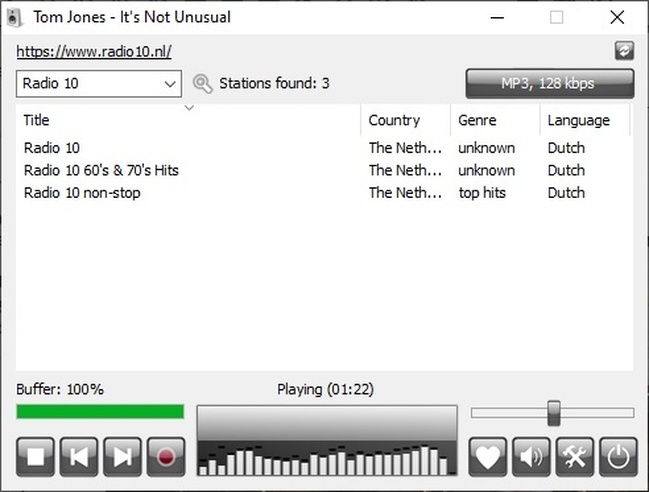The image size is (649, 492).
Task: Click the speaker app icon in the title bar
Action: click(x=15, y=17)
